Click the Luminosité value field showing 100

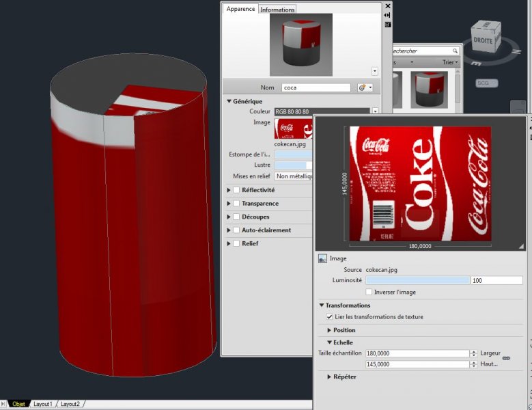pyautogui.click(x=496, y=280)
